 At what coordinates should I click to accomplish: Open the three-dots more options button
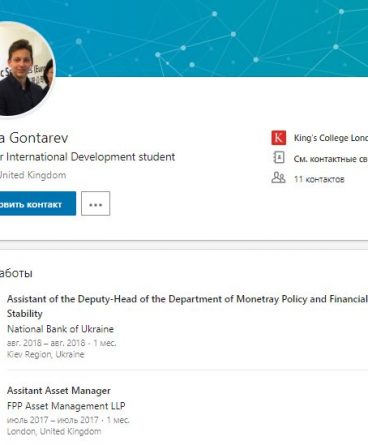point(96,204)
